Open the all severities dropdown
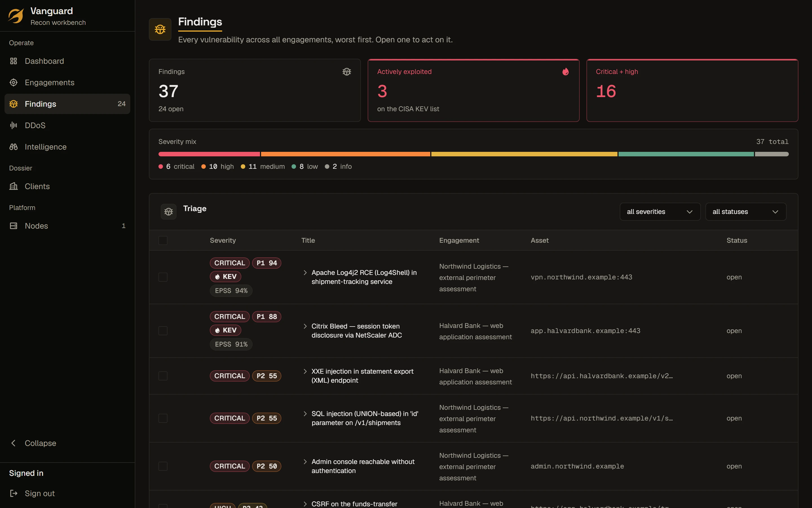The image size is (812, 508). coord(660,212)
